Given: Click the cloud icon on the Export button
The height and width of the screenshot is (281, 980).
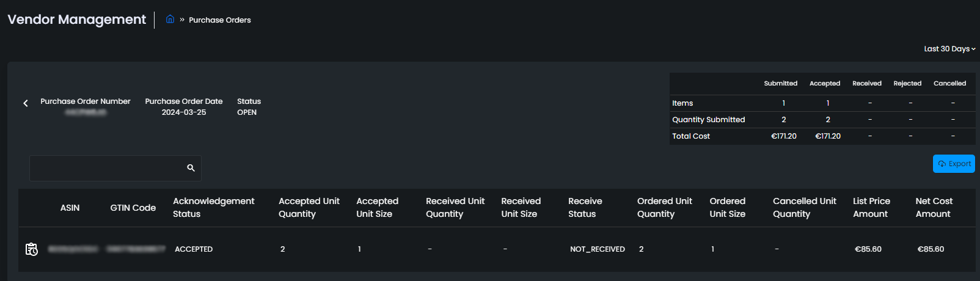Looking at the screenshot, I should click(x=942, y=164).
